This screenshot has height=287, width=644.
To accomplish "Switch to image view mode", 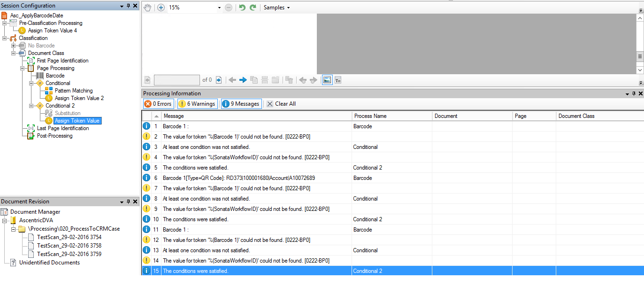I will (x=327, y=80).
